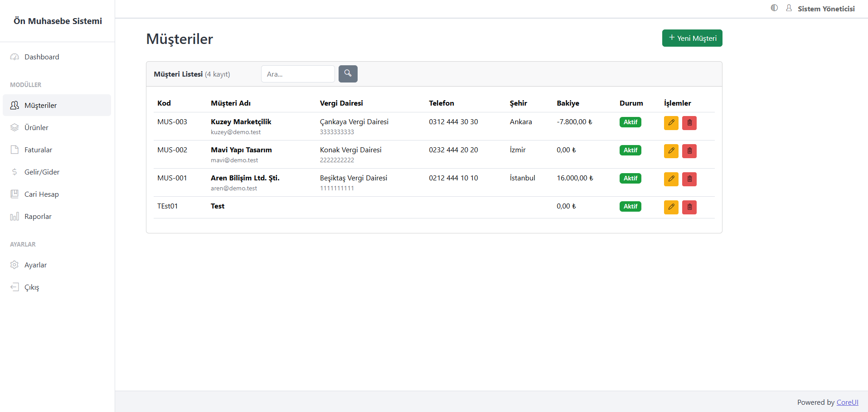Select Müşteriler in the sidebar menu

[x=57, y=105]
